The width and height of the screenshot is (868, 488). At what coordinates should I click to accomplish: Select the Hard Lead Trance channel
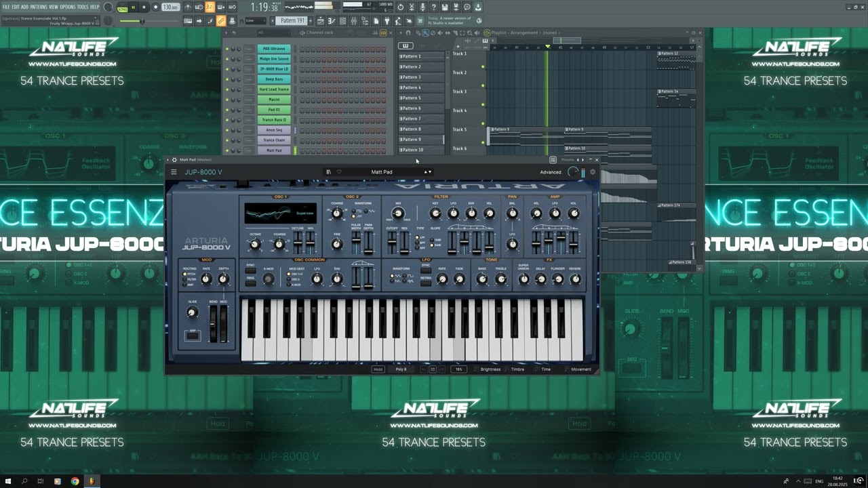click(274, 89)
